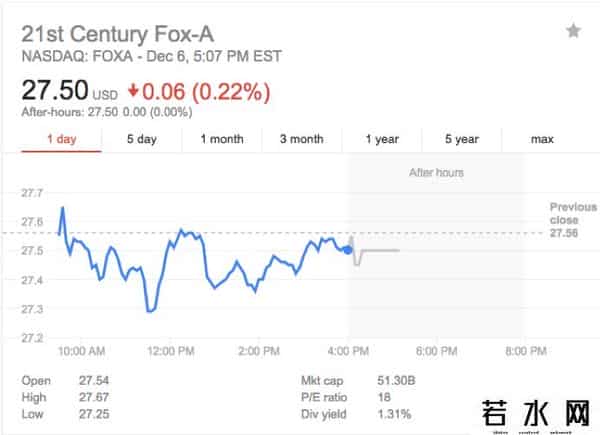Switch to the 1 month tab
The width and height of the screenshot is (600, 435).
tap(221, 139)
